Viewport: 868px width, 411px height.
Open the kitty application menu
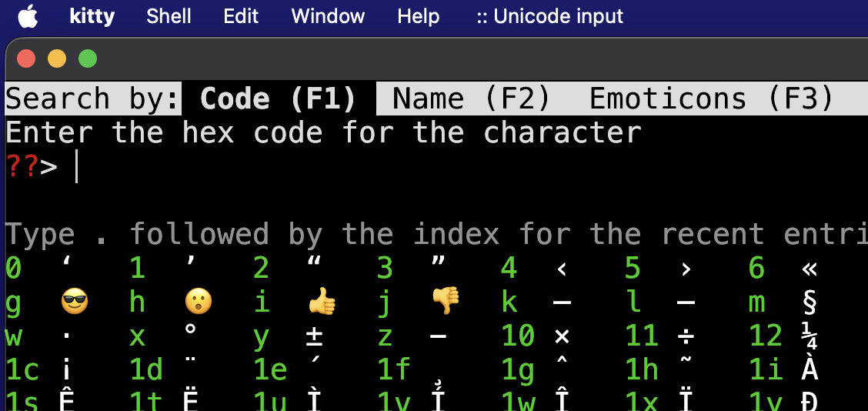(92, 16)
